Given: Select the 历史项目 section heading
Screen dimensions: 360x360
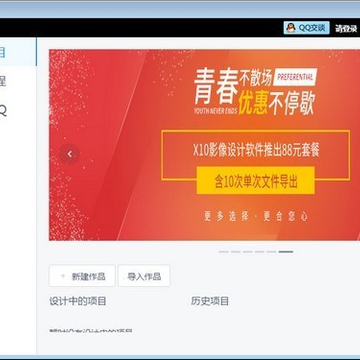Looking at the screenshot, I should click(210, 301).
